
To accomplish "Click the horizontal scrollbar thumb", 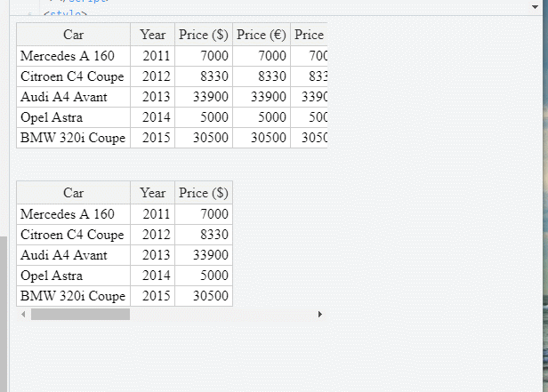I will (80, 314).
